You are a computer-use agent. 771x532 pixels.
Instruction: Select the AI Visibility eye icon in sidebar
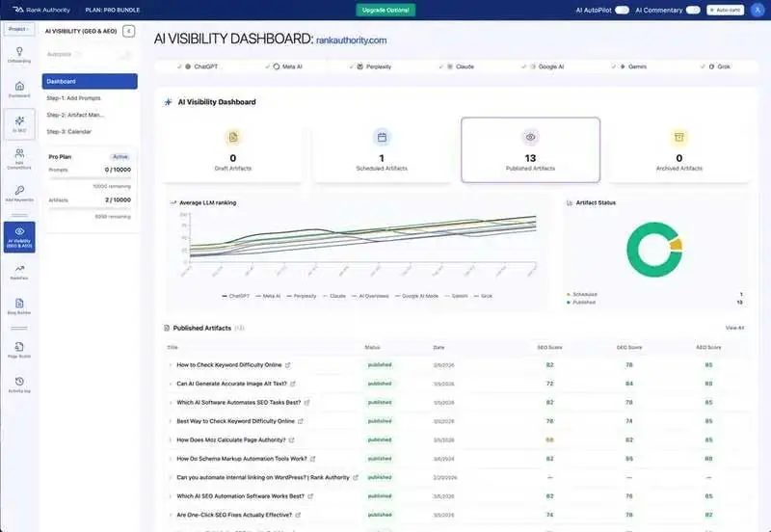tap(19, 231)
